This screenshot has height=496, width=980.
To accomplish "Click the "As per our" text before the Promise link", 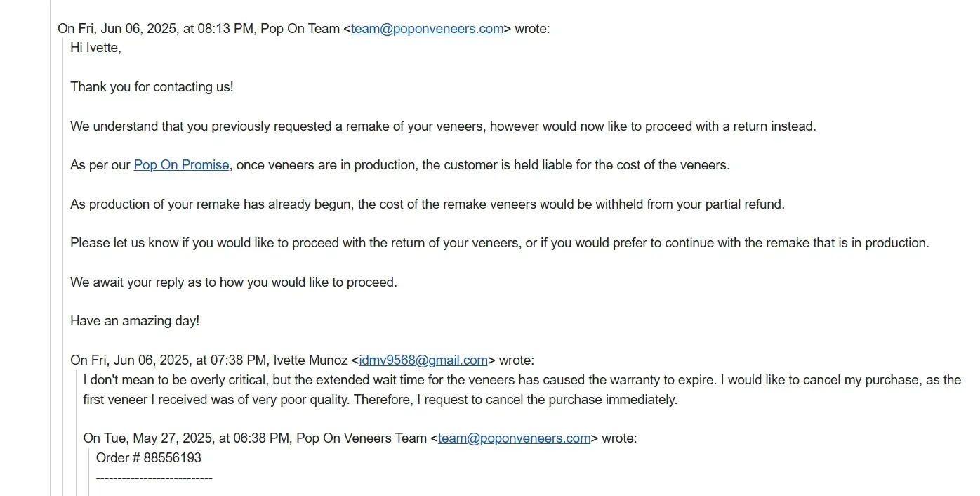I will (100, 165).
